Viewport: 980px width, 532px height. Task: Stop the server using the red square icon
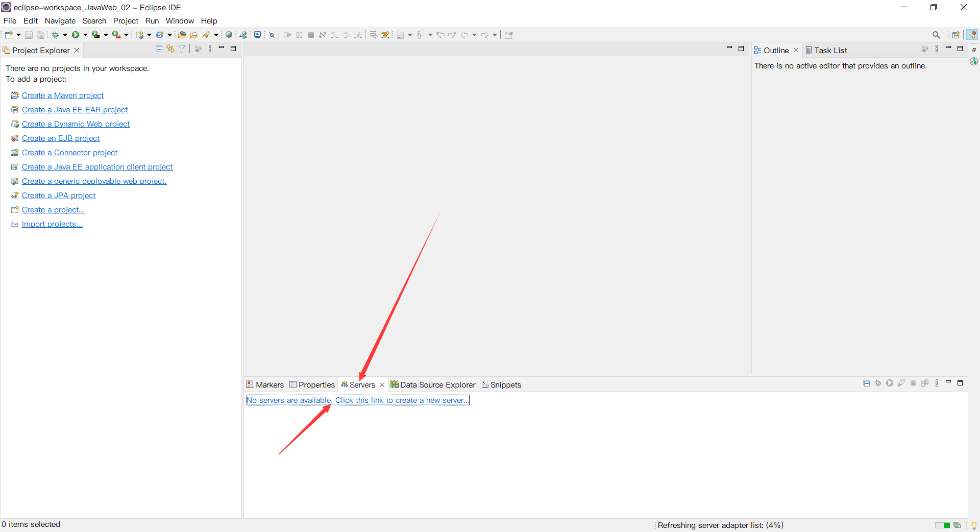click(x=913, y=383)
